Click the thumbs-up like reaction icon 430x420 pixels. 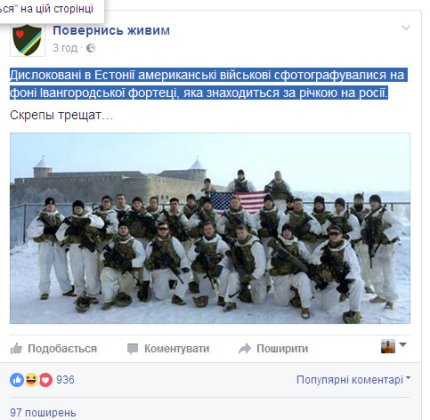17,380
